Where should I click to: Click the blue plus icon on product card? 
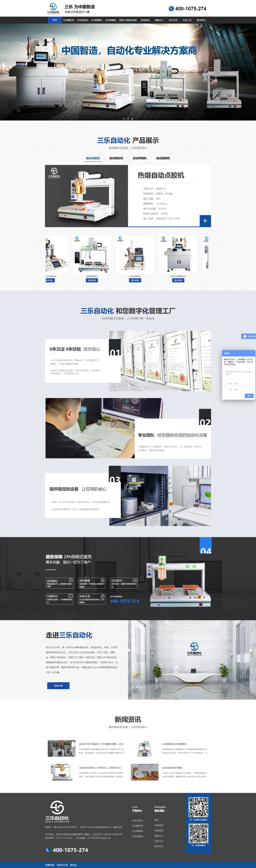pyautogui.click(x=205, y=221)
